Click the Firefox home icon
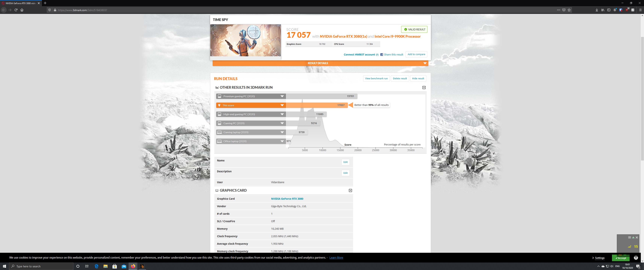Image resolution: width=644 pixels, height=270 pixels. [22, 10]
